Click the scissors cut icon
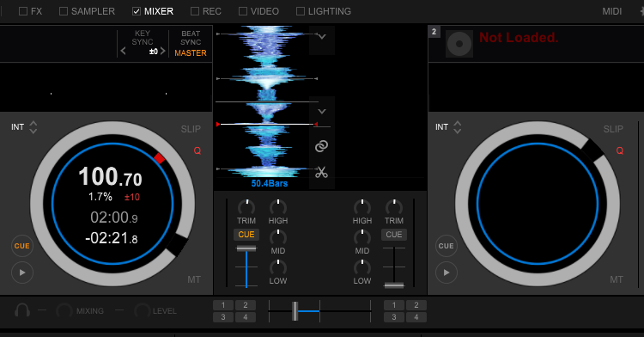The height and width of the screenshot is (337, 644). pos(322,172)
